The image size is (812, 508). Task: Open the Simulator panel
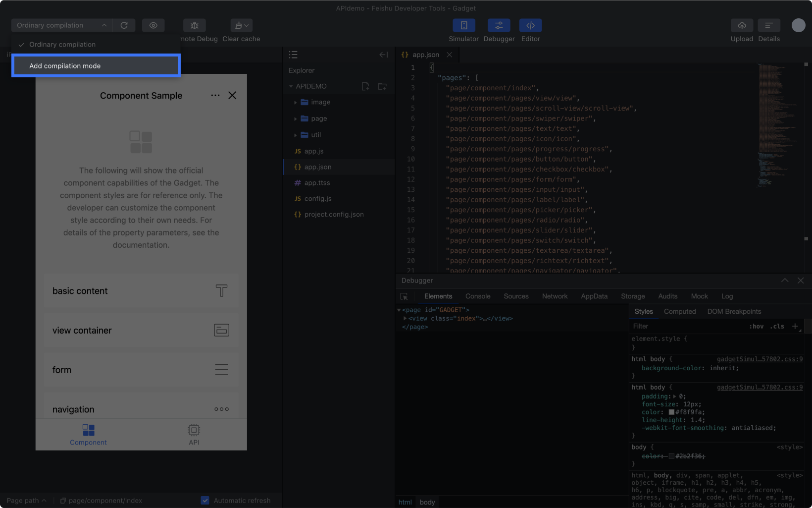[x=463, y=25]
